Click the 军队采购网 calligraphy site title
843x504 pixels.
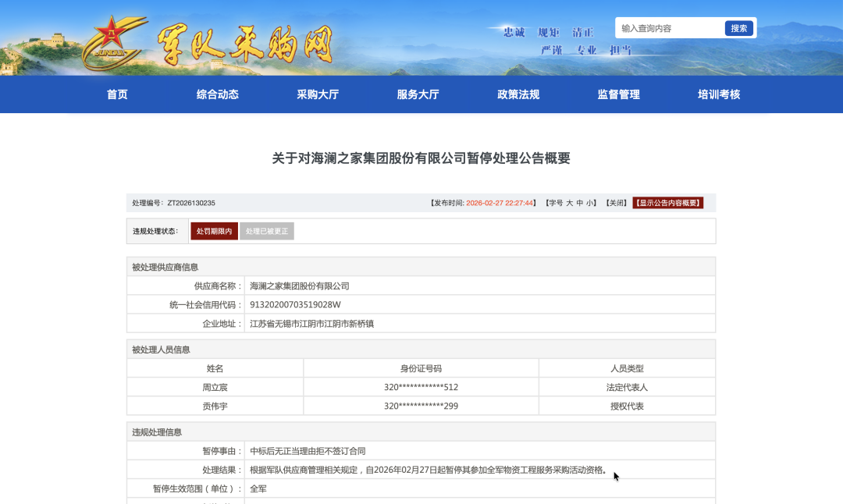click(x=245, y=44)
